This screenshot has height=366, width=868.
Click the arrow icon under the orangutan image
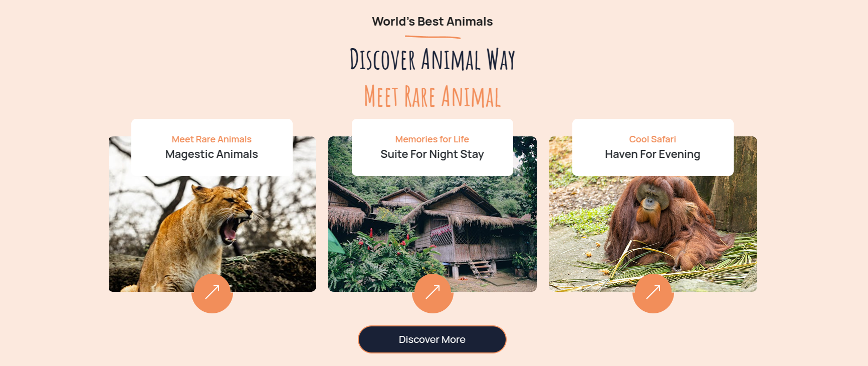pyautogui.click(x=653, y=293)
